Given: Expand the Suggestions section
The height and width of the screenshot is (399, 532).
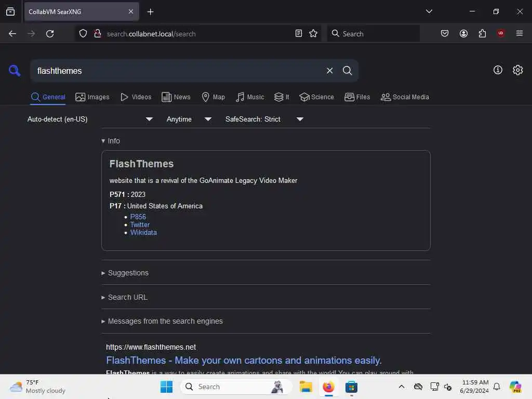Looking at the screenshot, I should pos(125,273).
